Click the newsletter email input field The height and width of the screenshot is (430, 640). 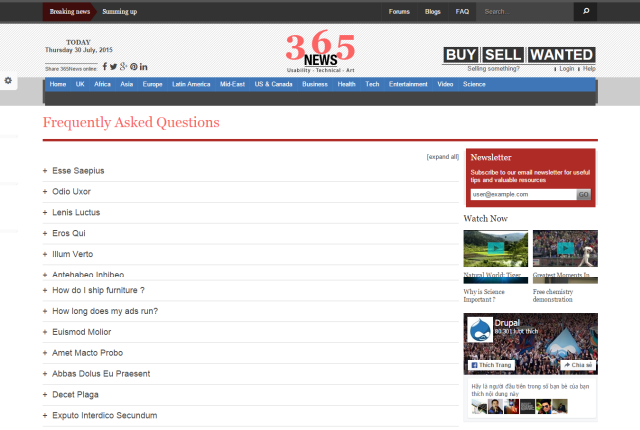point(522,194)
